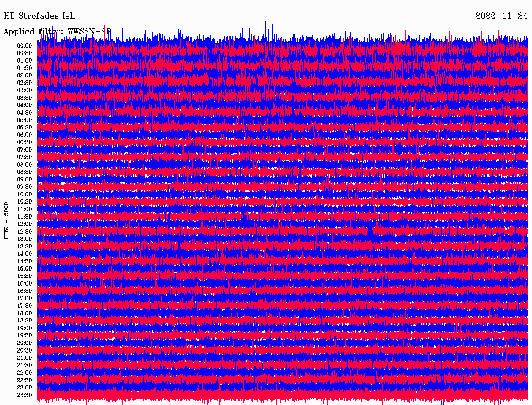Select the 03:30 time label
Viewport: 532px width, 405px height.
(x=24, y=98)
